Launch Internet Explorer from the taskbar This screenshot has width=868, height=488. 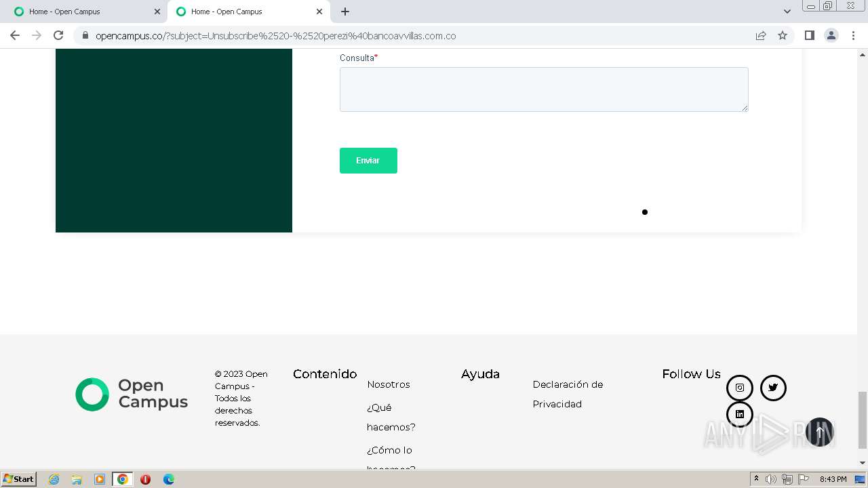[54, 479]
